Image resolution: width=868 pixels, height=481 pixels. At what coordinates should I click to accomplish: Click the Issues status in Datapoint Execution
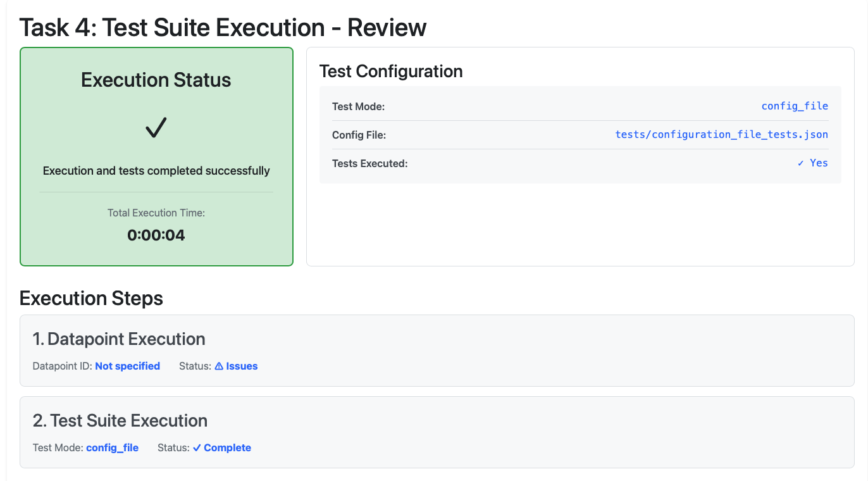[241, 366]
